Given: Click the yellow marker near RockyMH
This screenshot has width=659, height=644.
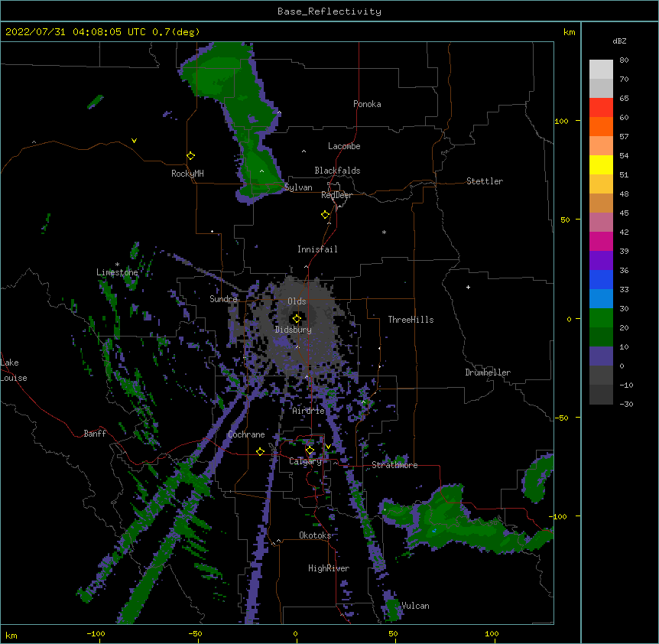Looking at the screenshot, I should pyautogui.click(x=190, y=155).
